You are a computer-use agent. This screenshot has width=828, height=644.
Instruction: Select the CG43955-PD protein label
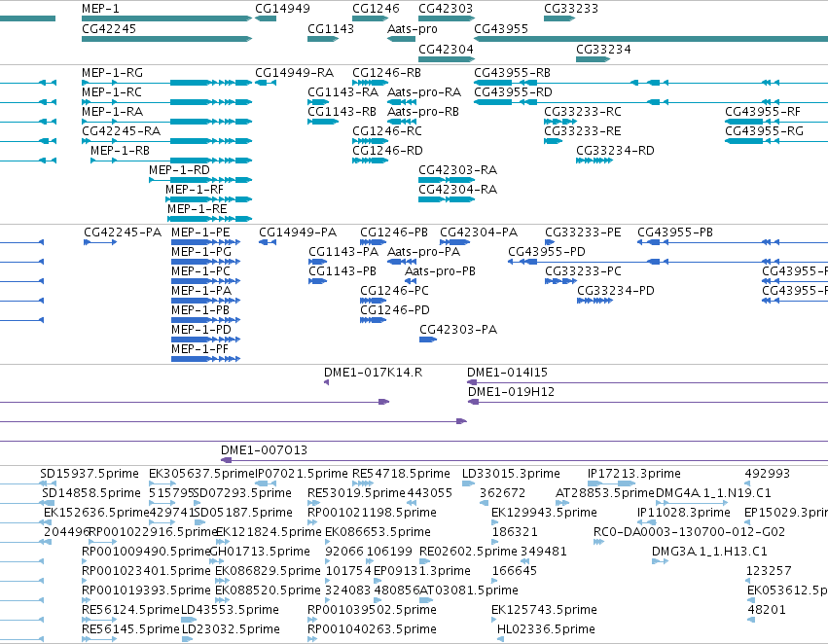pyautogui.click(x=547, y=252)
